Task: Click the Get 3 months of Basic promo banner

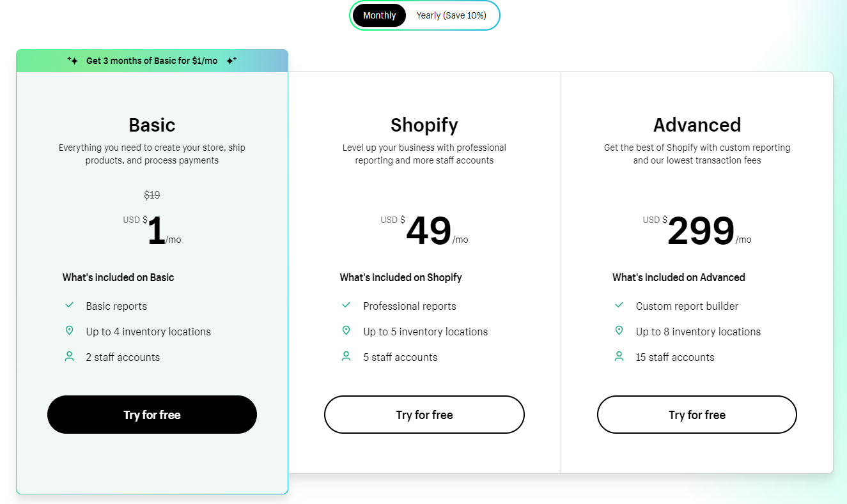Action: coord(152,61)
